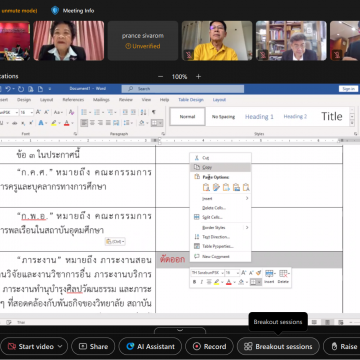Switch to the Table Design tab
Screen dimensions: 360x360
tap(191, 100)
